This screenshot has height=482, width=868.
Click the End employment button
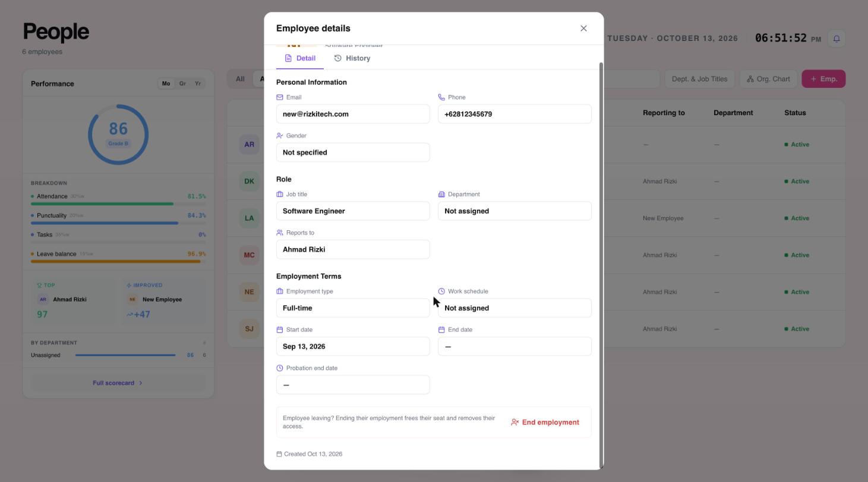point(545,422)
